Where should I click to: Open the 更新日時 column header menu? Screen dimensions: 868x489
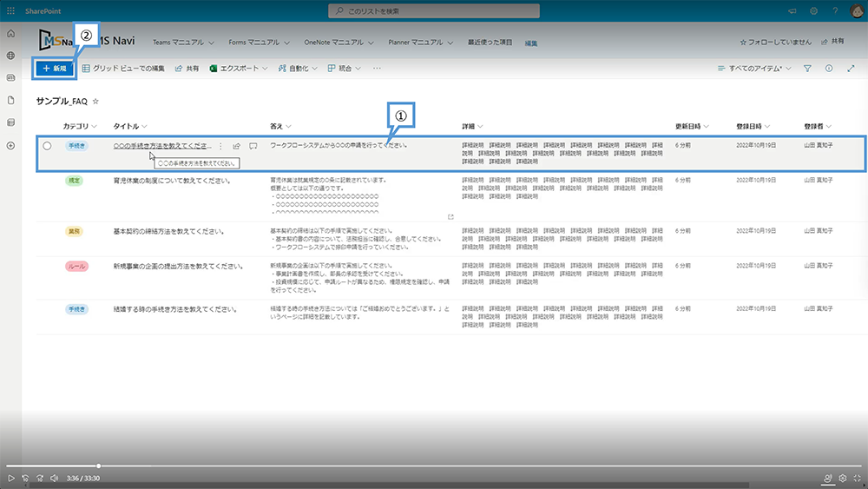tap(692, 126)
